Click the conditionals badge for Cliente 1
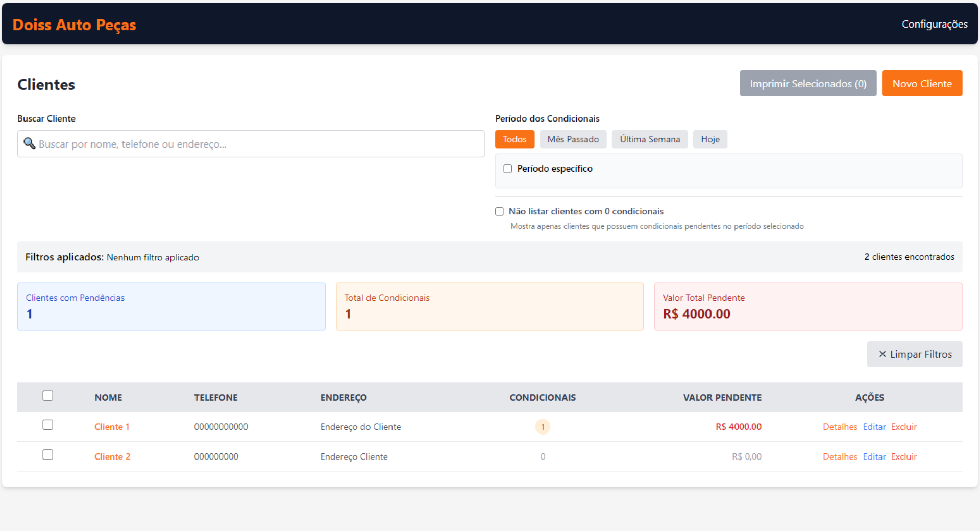Image resolution: width=980 pixels, height=531 pixels. [x=542, y=427]
